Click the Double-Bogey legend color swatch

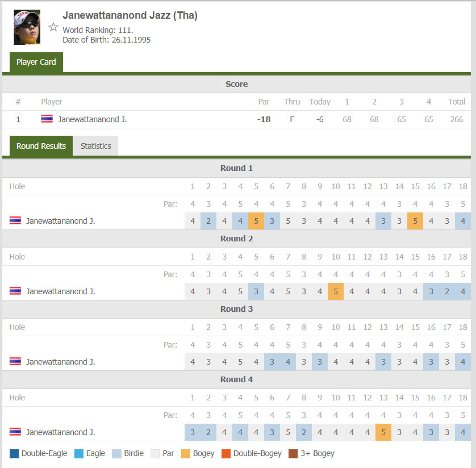click(x=226, y=454)
